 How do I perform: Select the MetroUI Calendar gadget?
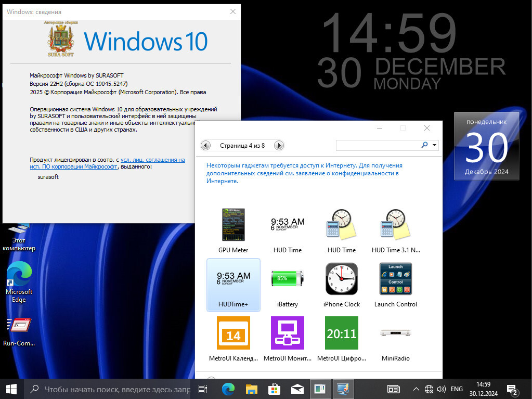233,339
